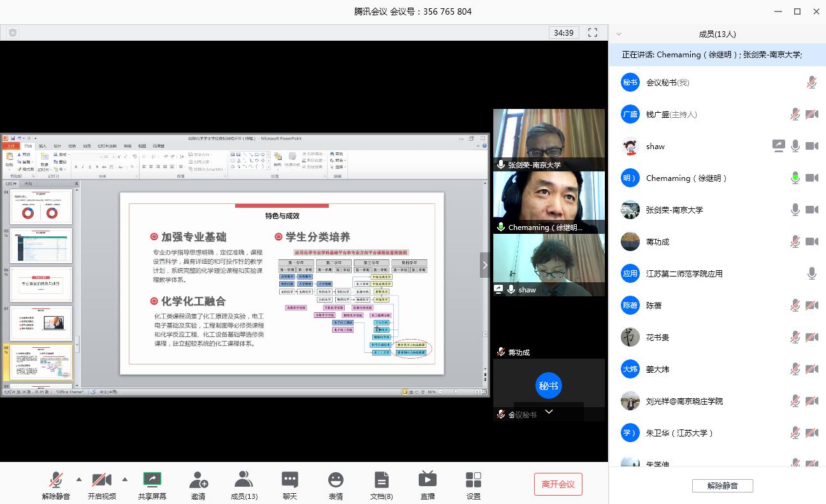
Task: Open the Emoji (表情) picker
Action: pyautogui.click(x=336, y=480)
